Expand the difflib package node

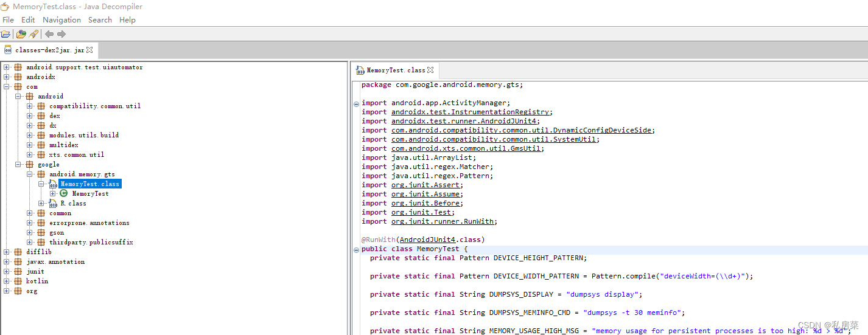[x=7, y=252]
